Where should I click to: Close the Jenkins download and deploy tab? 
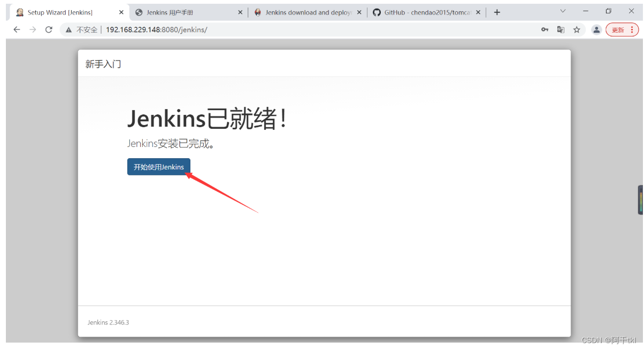pos(359,12)
